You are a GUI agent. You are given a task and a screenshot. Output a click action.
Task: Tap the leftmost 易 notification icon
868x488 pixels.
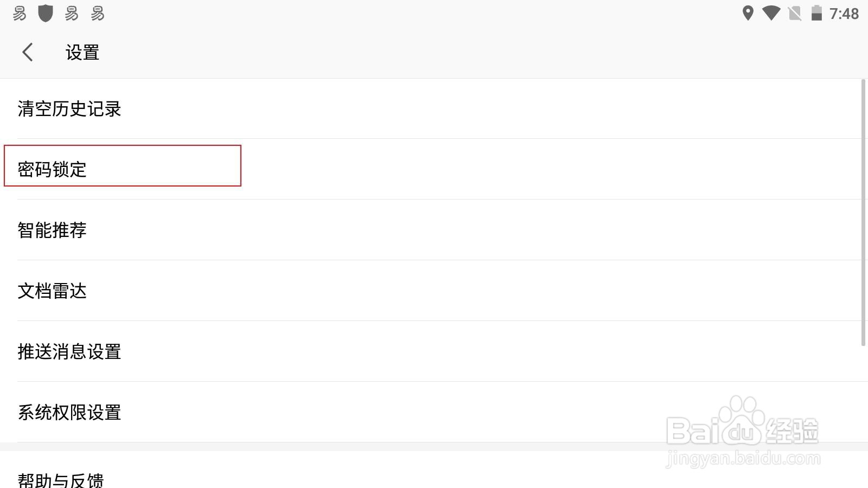pyautogui.click(x=20, y=13)
